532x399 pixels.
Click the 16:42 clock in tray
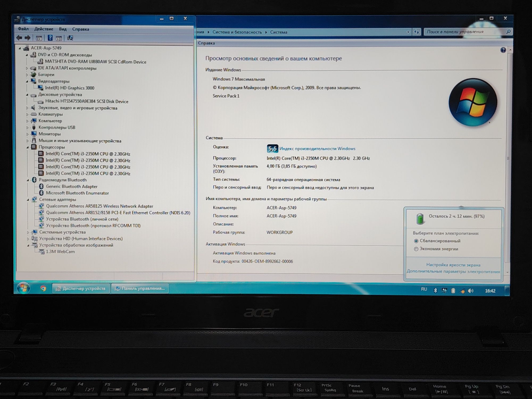pyautogui.click(x=490, y=291)
